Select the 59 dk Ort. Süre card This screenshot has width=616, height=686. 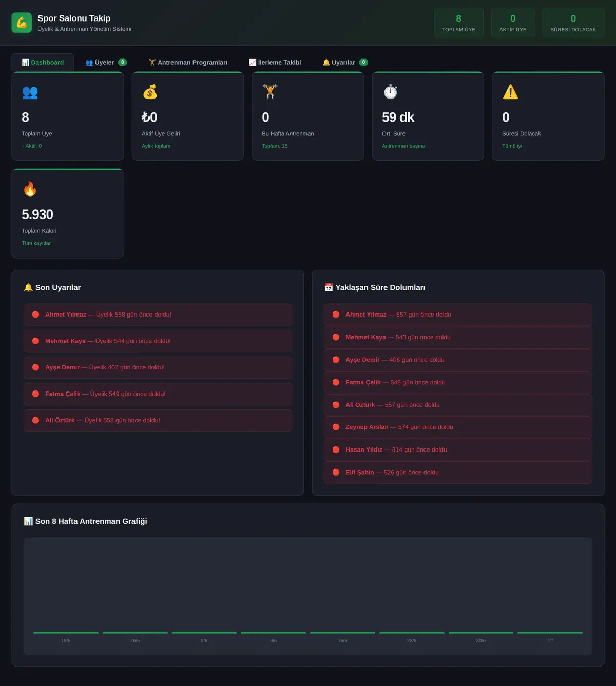click(x=428, y=116)
